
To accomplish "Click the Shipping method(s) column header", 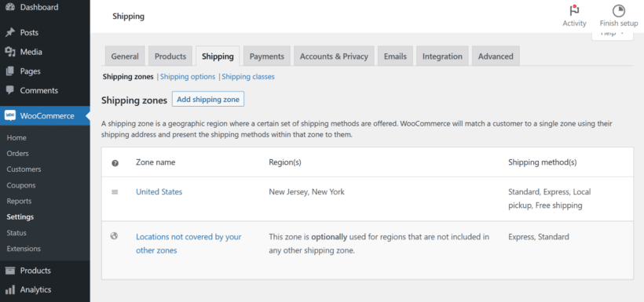I will (543, 162).
